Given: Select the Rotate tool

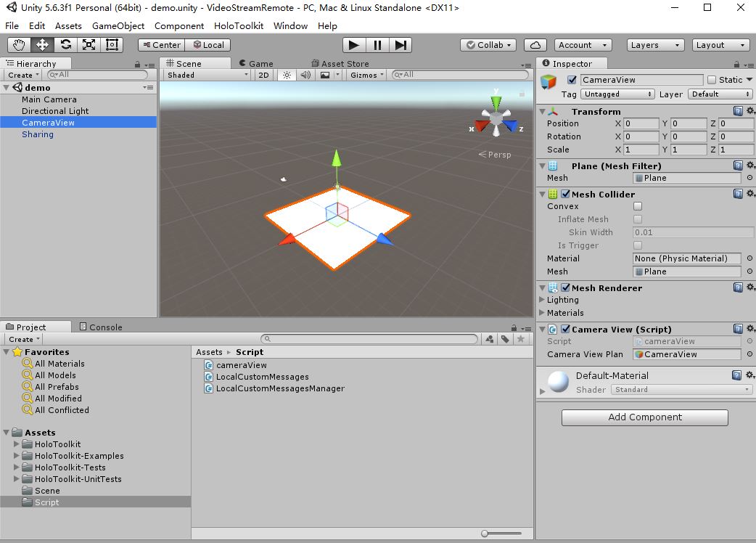Looking at the screenshot, I should [65, 45].
